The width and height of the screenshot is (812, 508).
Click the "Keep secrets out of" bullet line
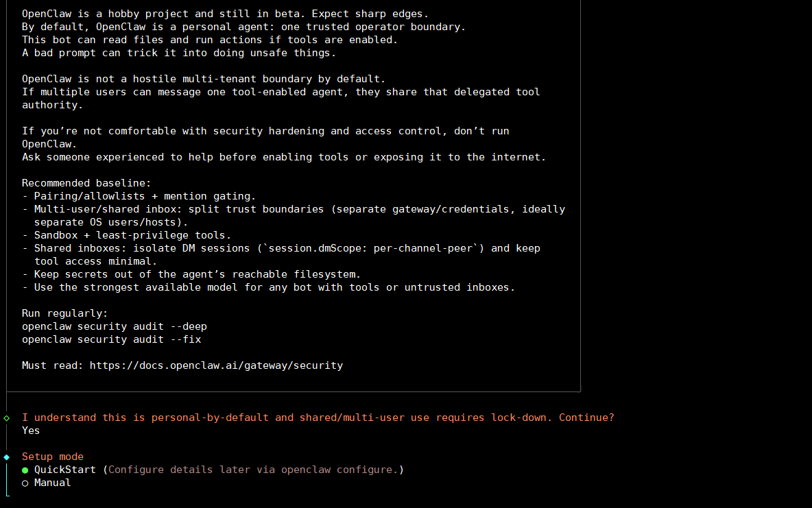click(x=197, y=274)
